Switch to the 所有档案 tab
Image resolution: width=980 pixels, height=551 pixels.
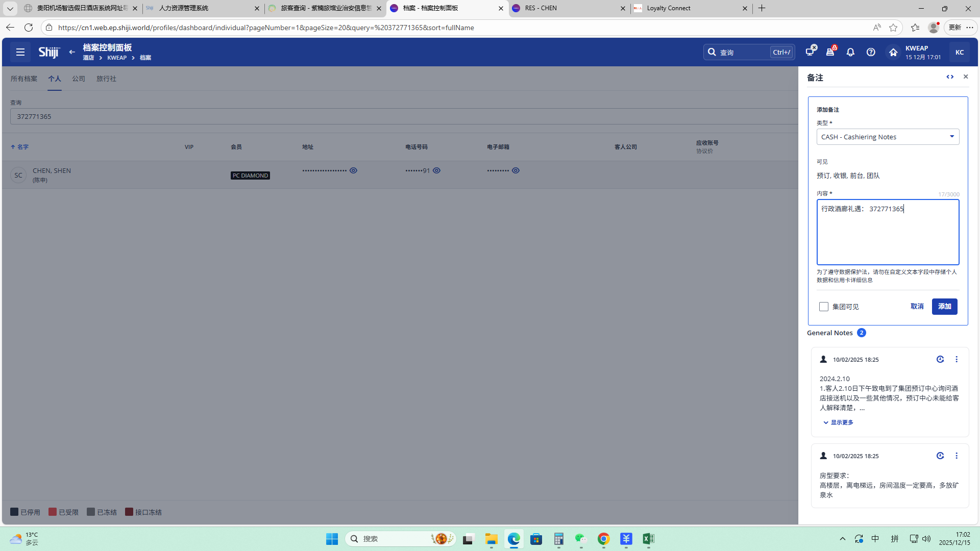24,79
